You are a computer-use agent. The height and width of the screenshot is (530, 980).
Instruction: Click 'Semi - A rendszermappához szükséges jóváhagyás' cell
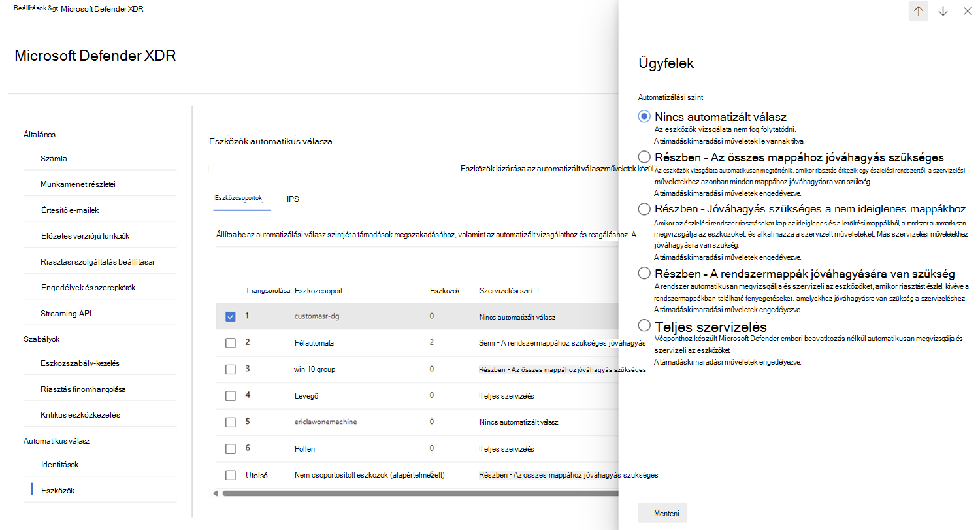click(x=563, y=343)
